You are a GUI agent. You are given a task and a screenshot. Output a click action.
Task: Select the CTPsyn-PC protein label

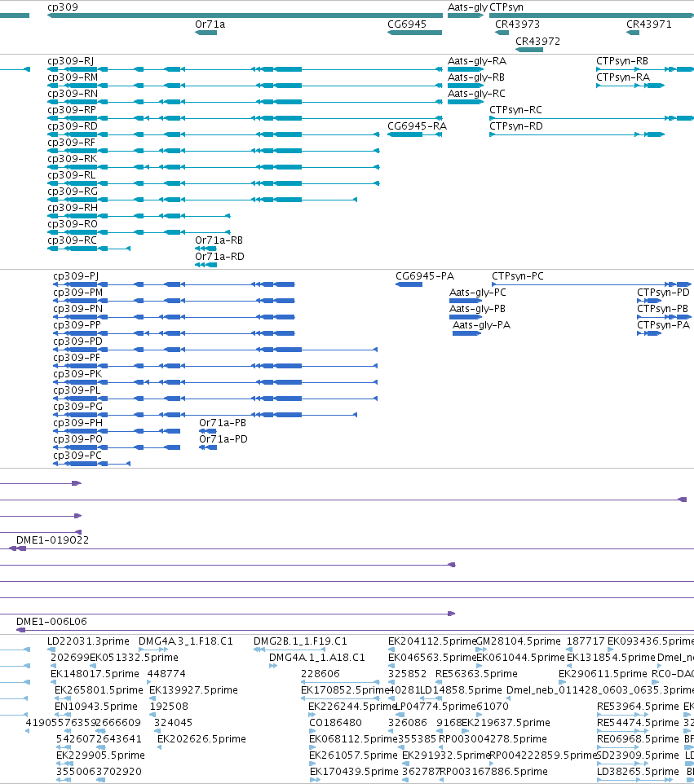pyautogui.click(x=517, y=276)
